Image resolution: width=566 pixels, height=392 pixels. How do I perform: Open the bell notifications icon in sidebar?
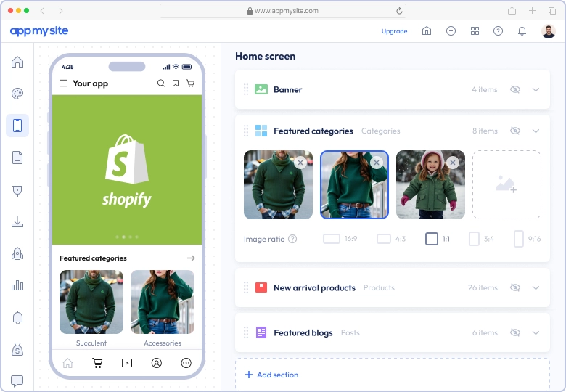coord(17,318)
